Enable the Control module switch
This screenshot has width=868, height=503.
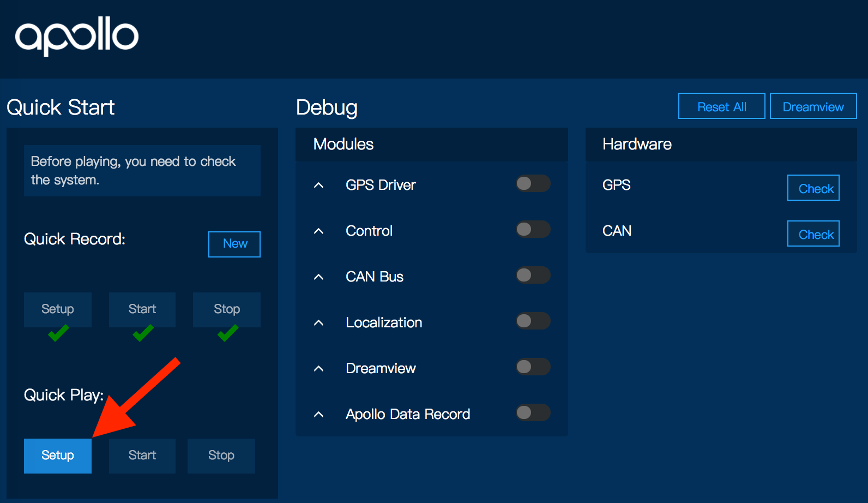(533, 230)
